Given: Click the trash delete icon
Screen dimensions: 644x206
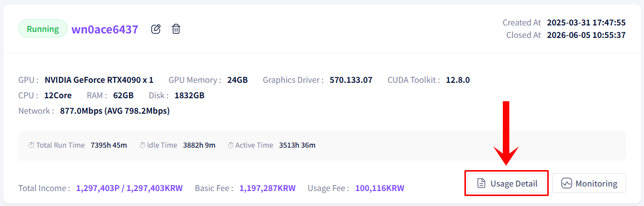Looking at the screenshot, I should coord(176,29).
